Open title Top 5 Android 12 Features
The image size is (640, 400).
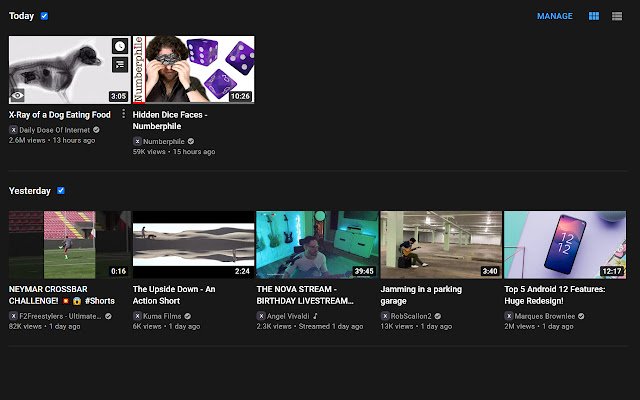[555, 295]
